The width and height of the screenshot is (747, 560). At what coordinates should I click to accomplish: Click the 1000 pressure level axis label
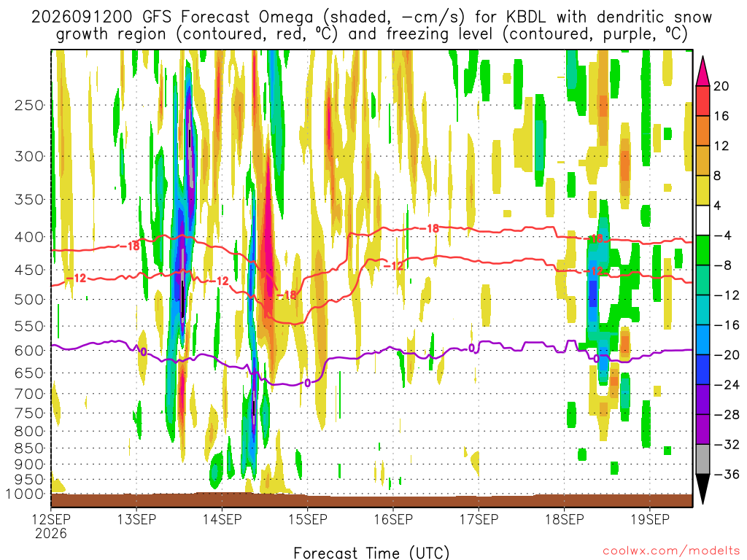tap(26, 494)
